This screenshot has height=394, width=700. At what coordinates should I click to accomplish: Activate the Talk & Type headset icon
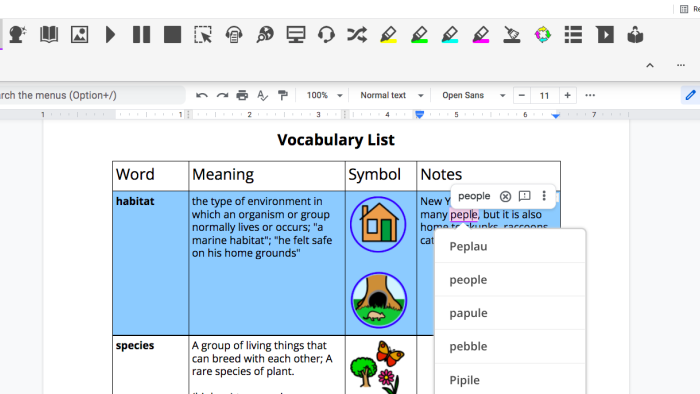[x=326, y=34]
